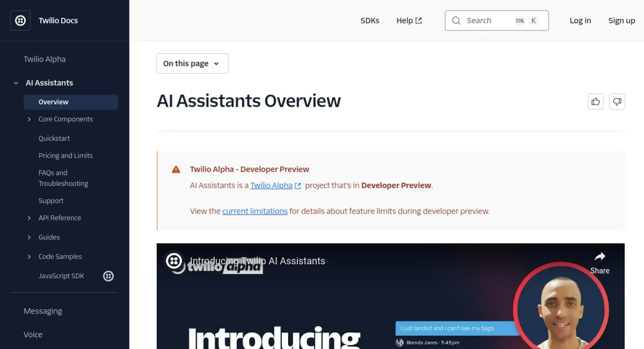
Task: Expand Code Samples in sidebar
Action: (29, 257)
